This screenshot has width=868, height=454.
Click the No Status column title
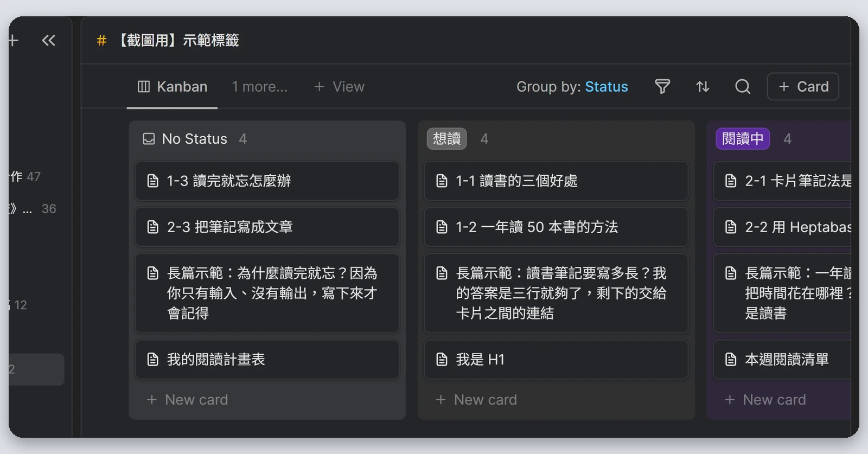[x=195, y=139]
